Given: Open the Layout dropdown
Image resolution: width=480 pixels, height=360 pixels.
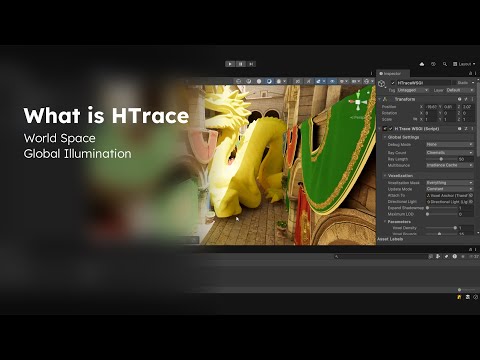Looking at the screenshot, I should [464, 64].
